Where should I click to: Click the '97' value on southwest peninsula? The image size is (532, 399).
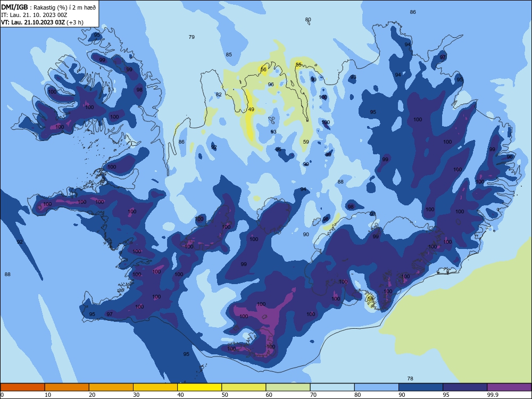[110, 314]
